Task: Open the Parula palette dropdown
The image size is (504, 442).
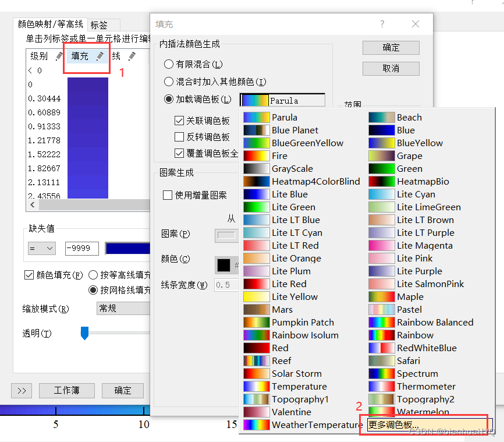Action: coord(282,100)
